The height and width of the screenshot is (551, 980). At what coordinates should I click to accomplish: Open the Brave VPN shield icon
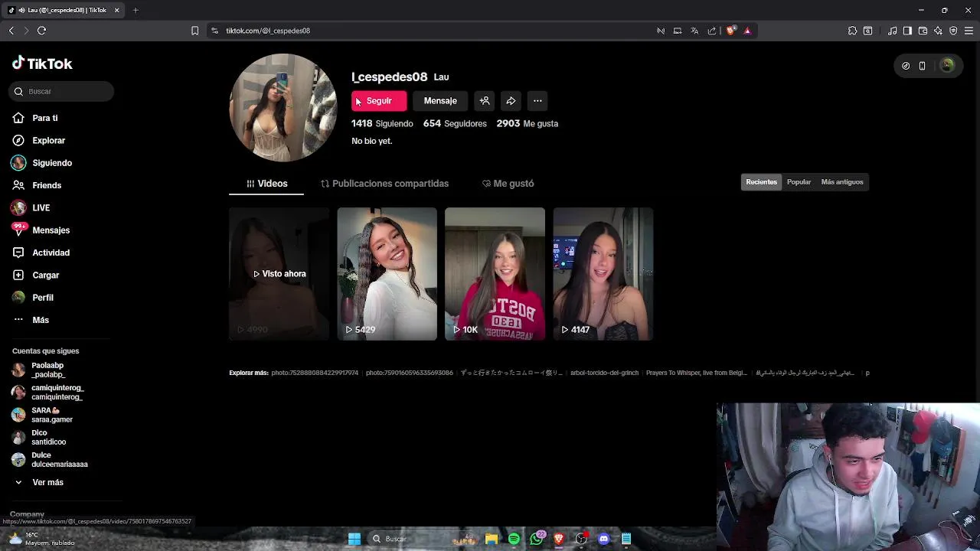[x=953, y=31]
